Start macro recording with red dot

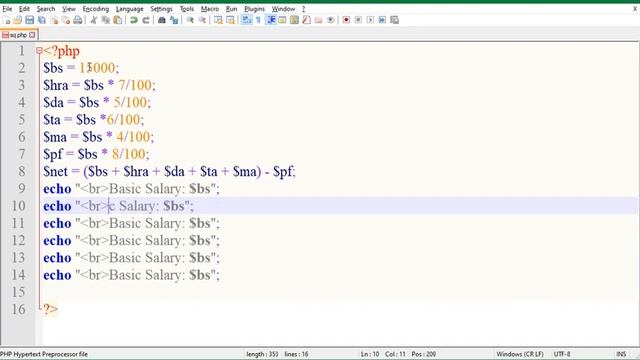point(346,20)
